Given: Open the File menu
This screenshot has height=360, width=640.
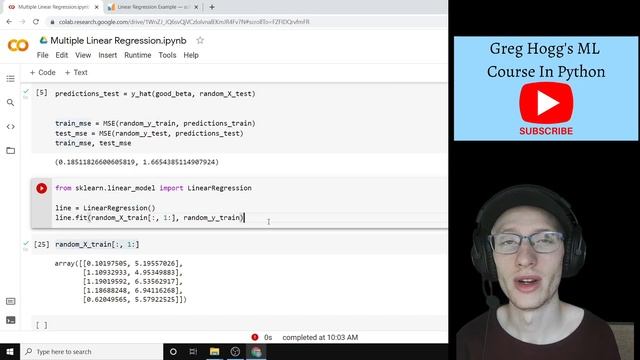Looking at the screenshot, I should point(42,55).
